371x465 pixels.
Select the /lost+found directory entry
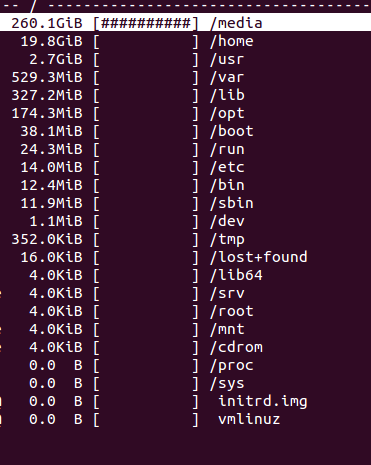click(x=185, y=257)
